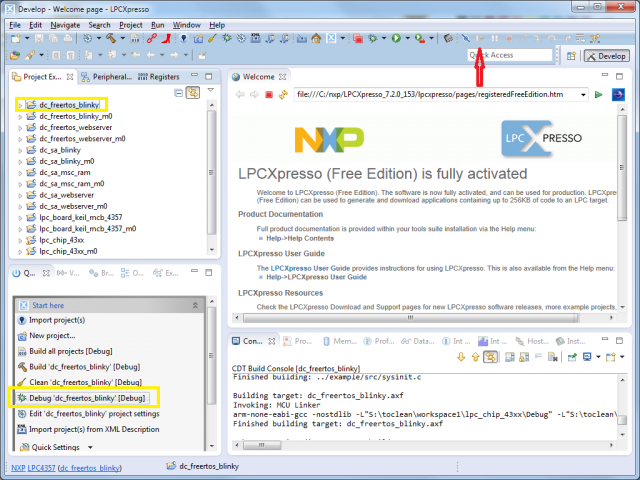
Task: Open dropdown arrow next to Run icon
Action: point(407,38)
